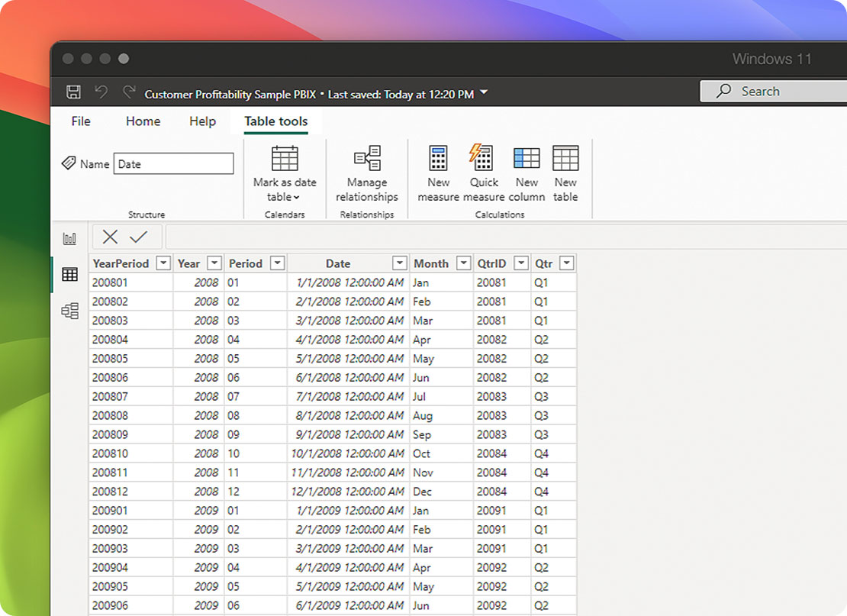This screenshot has width=847, height=616.
Task: Open Manage relationships
Action: point(367,173)
